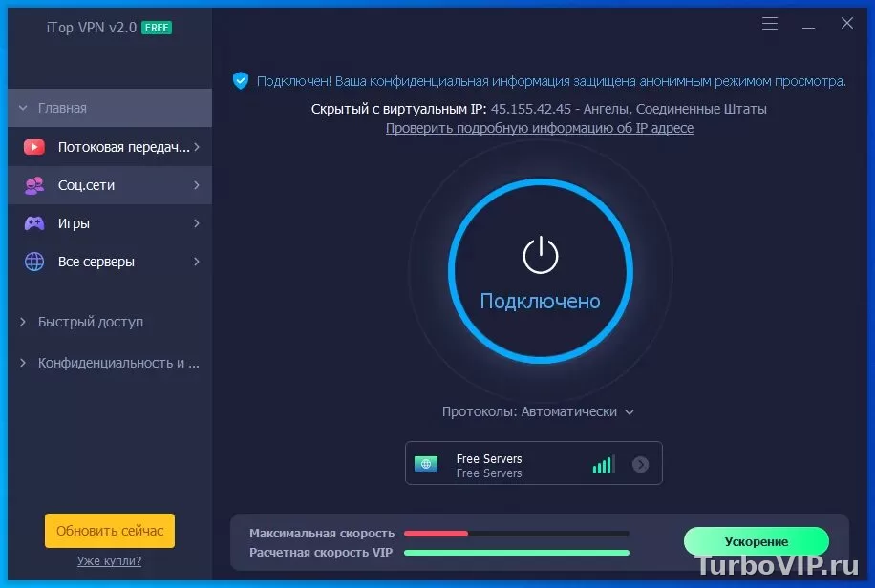875x588 pixels.
Task: Close the iTop VPN window
Action: pos(847,23)
